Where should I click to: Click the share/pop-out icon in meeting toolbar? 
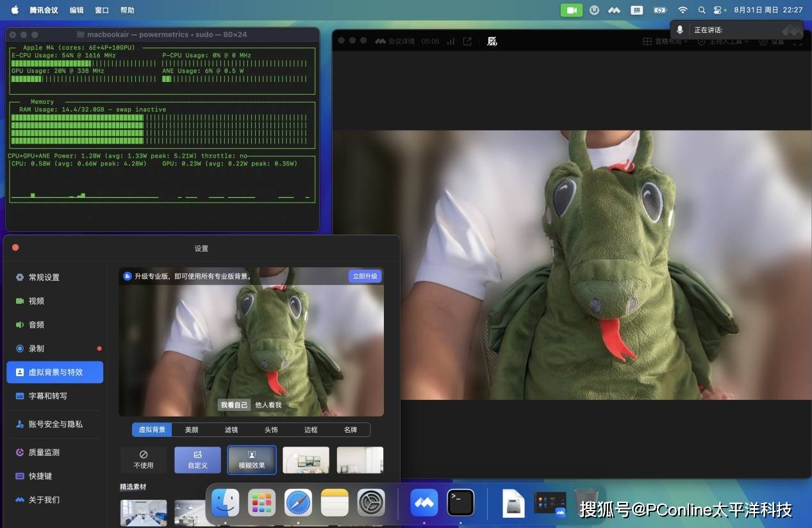click(467, 41)
